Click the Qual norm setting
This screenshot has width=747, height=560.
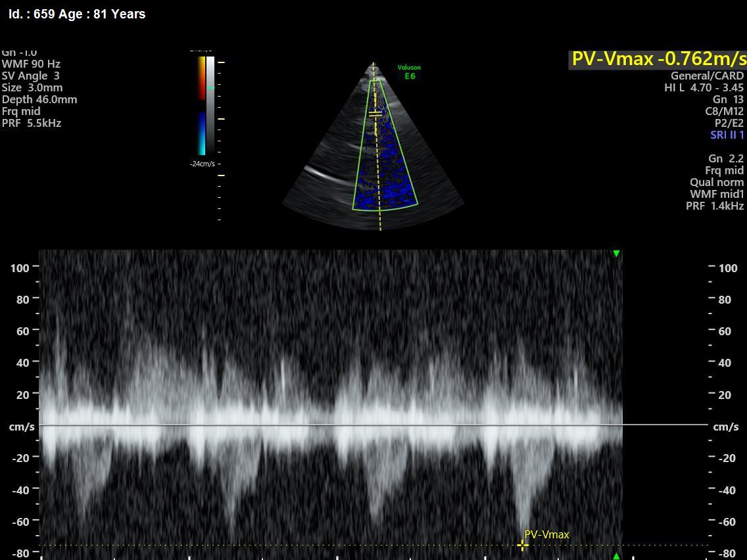[717, 182]
